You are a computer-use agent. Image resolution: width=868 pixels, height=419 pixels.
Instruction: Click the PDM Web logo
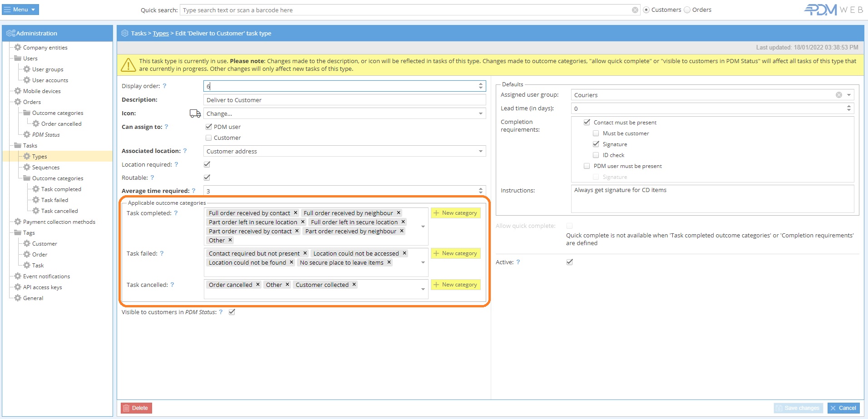[833, 10]
